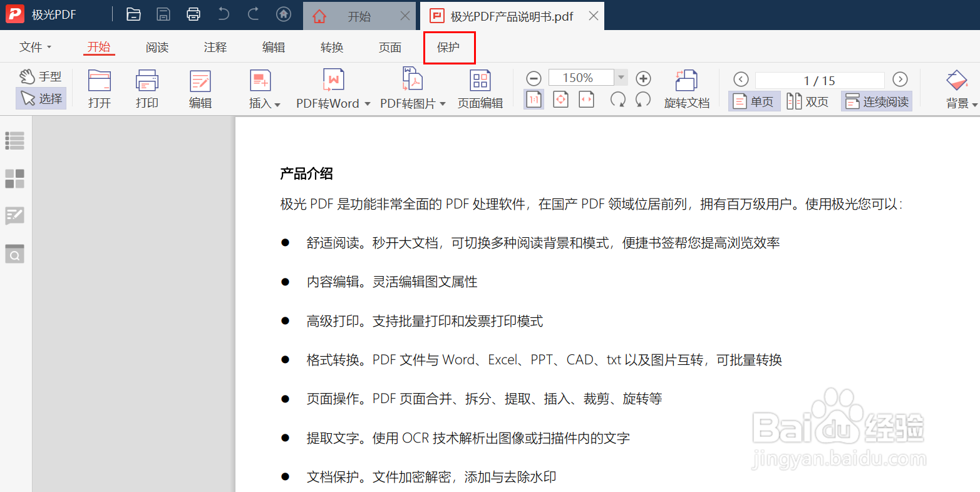The width and height of the screenshot is (980, 492).
Task: Click the home circle icon in title bar
Action: click(284, 14)
